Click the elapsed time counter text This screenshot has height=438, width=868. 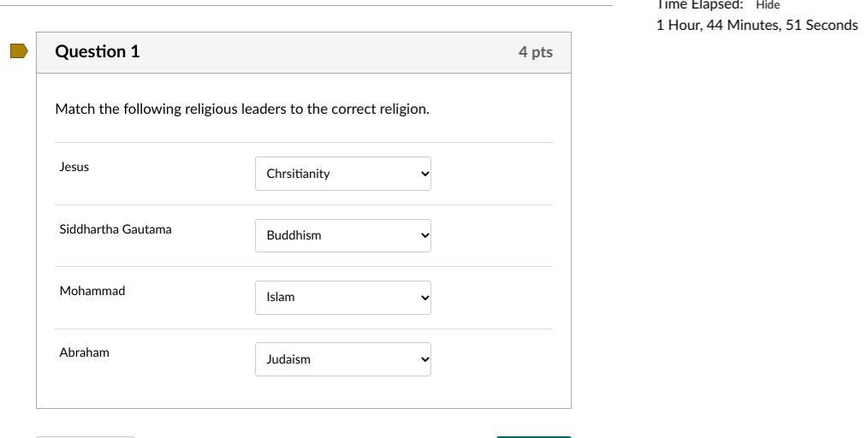coord(757,25)
